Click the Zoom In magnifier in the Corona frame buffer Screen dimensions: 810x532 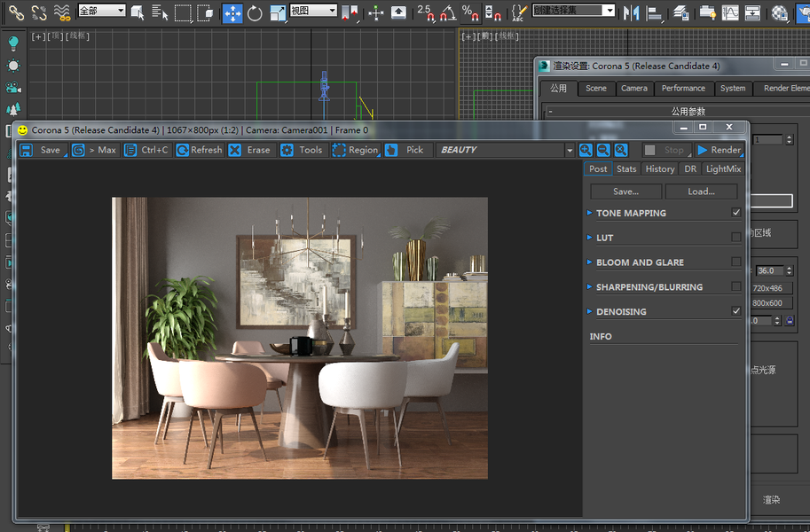click(x=586, y=150)
